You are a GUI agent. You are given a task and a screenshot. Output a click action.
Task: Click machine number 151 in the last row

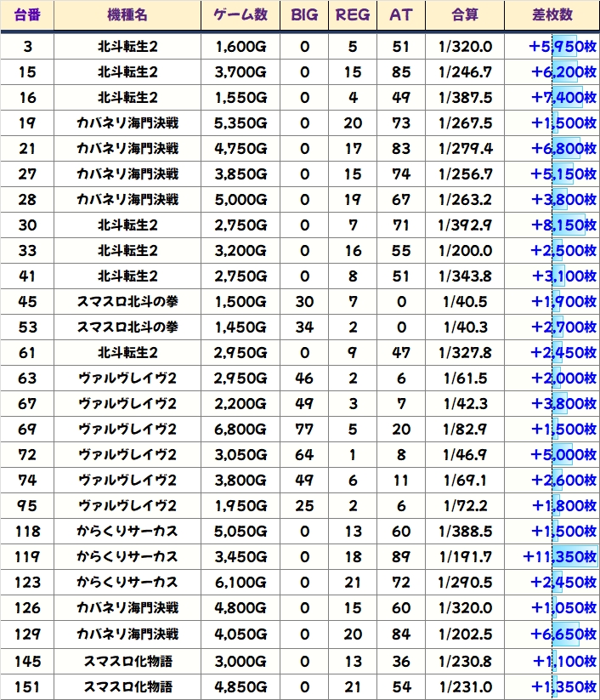pyautogui.click(x=27, y=686)
